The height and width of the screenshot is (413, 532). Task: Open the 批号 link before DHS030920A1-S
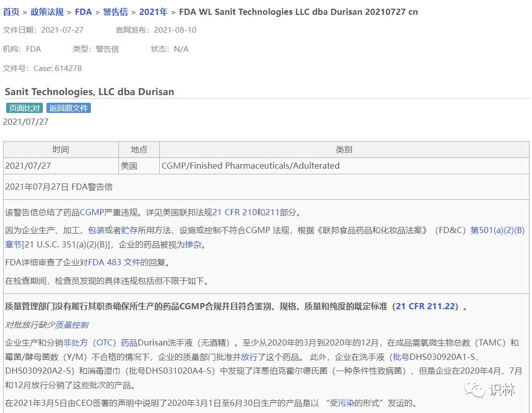401,357
